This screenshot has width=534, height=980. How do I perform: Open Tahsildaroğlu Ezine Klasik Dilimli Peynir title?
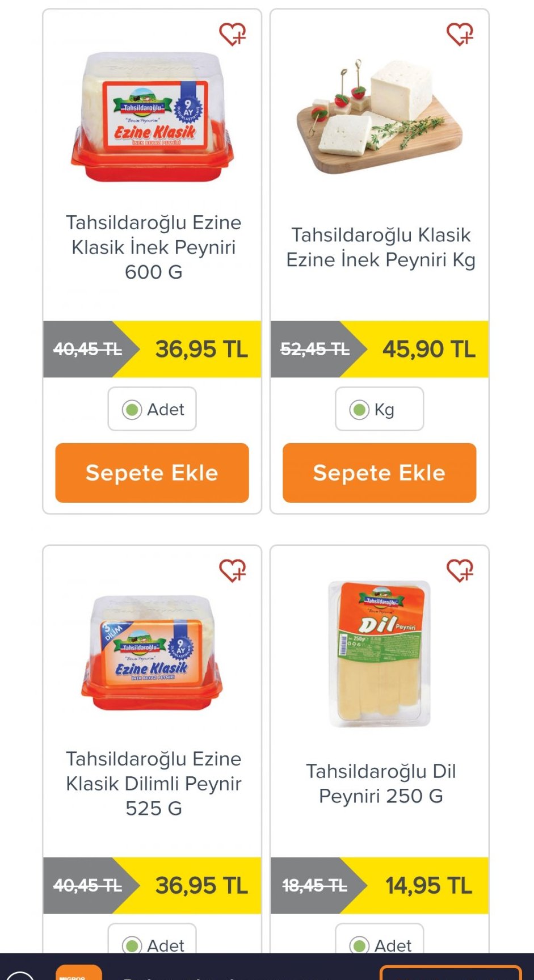(x=153, y=783)
